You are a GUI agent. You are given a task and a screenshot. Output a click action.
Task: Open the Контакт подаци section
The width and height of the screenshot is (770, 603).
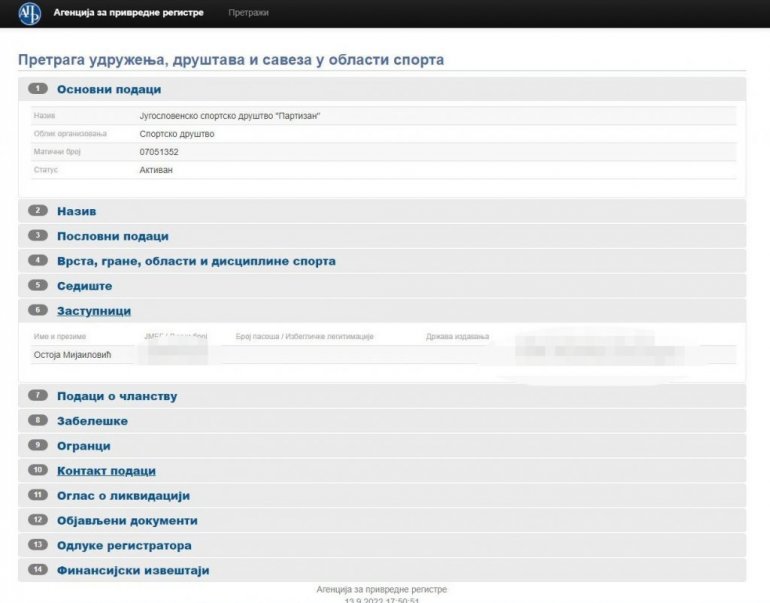coord(106,470)
